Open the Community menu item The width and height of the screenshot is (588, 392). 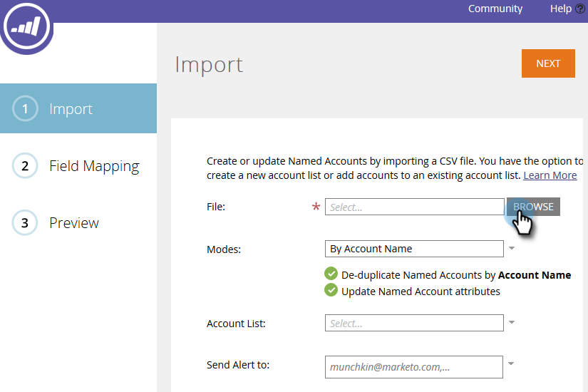(x=495, y=9)
